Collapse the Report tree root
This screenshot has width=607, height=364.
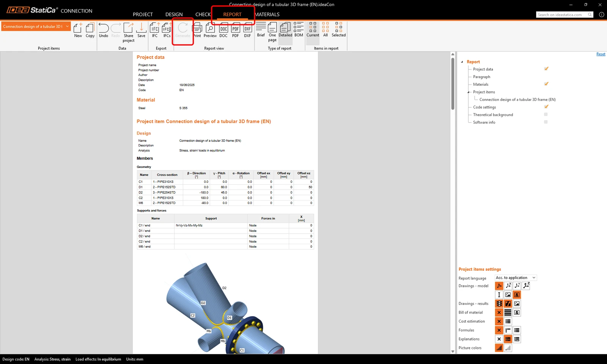pos(462,62)
